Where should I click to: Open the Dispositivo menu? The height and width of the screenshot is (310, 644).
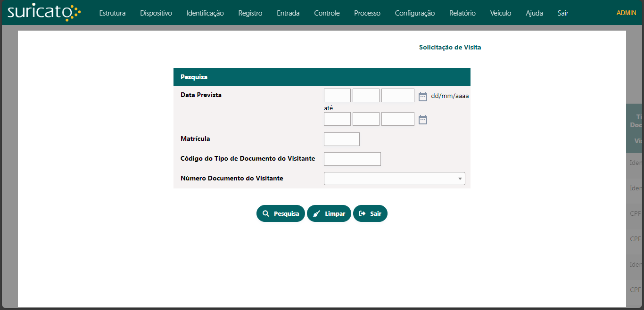pos(156,13)
